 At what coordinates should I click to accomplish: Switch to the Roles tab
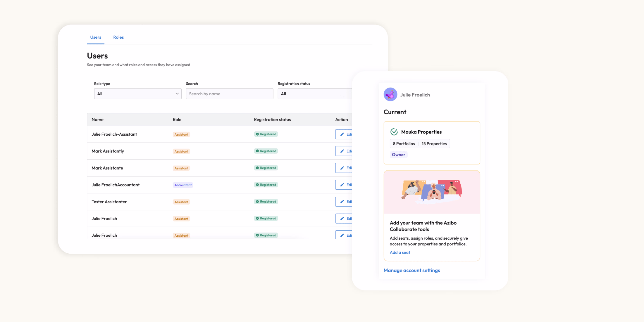pos(118,37)
